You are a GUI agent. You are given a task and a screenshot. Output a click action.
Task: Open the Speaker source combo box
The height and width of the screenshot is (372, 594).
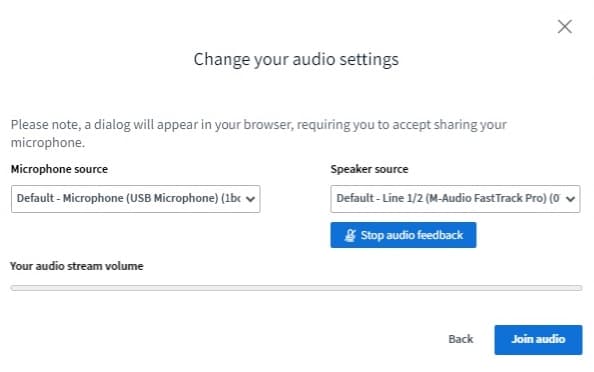pyautogui.click(x=455, y=199)
